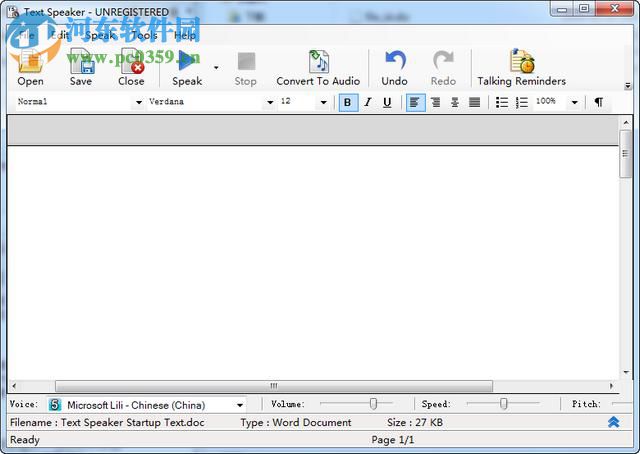
Task: Justify the text alignment
Action: (x=474, y=102)
